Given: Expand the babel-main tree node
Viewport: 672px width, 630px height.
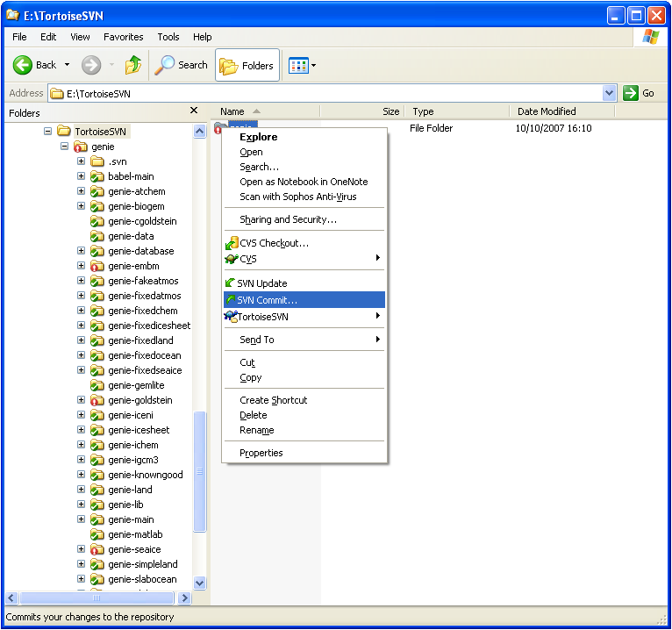Looking at the screenshot, I should click(x=81, y=176).
